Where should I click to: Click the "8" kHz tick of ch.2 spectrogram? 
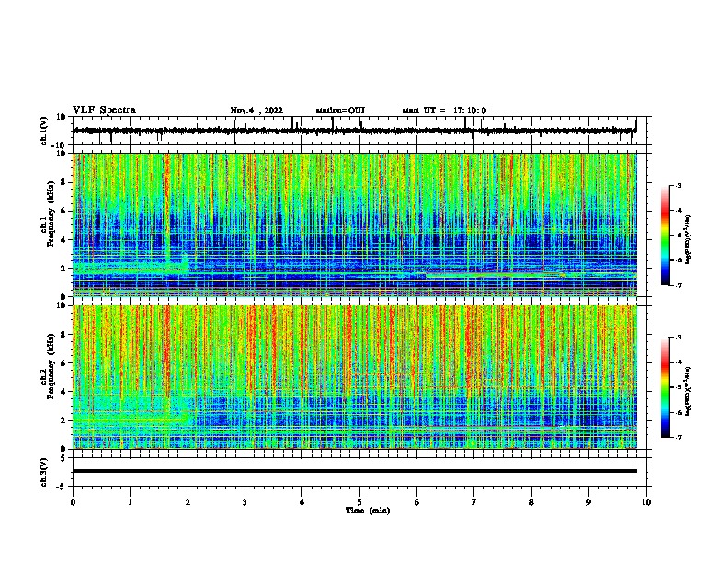64,335
